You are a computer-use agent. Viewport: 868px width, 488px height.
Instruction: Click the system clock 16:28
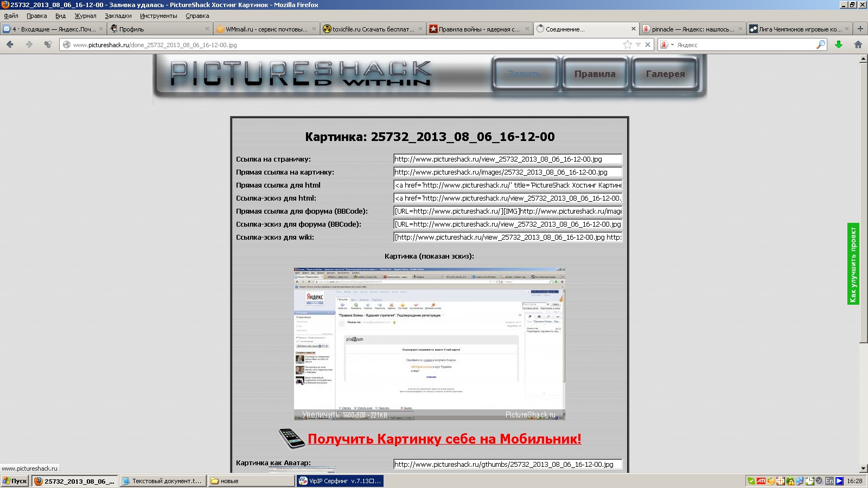pyautogui.click(x=854, y=481)
